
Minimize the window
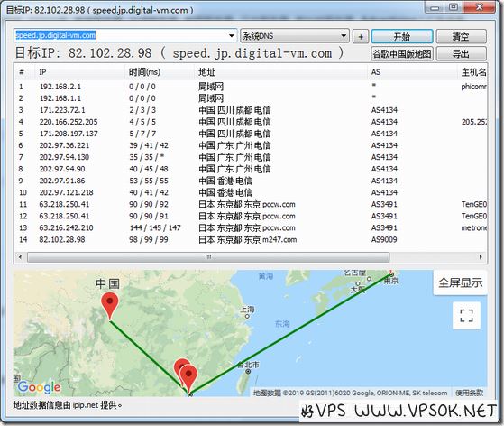point(435,7)
